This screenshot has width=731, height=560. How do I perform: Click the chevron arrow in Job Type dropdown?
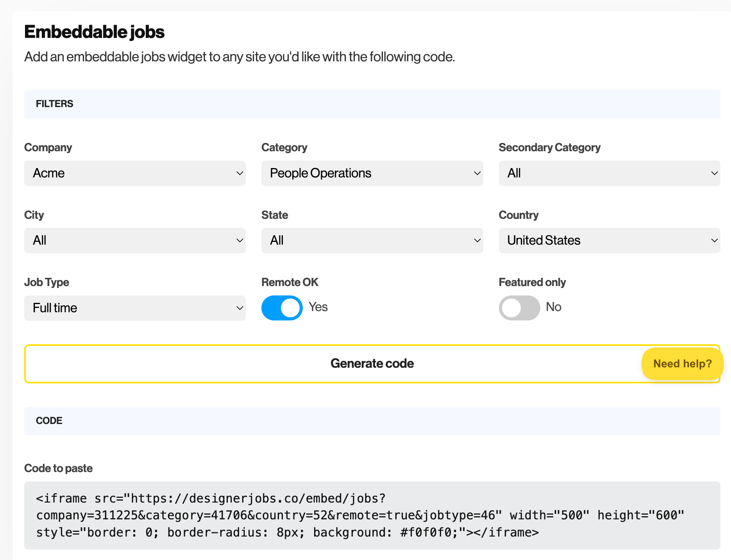240,308
